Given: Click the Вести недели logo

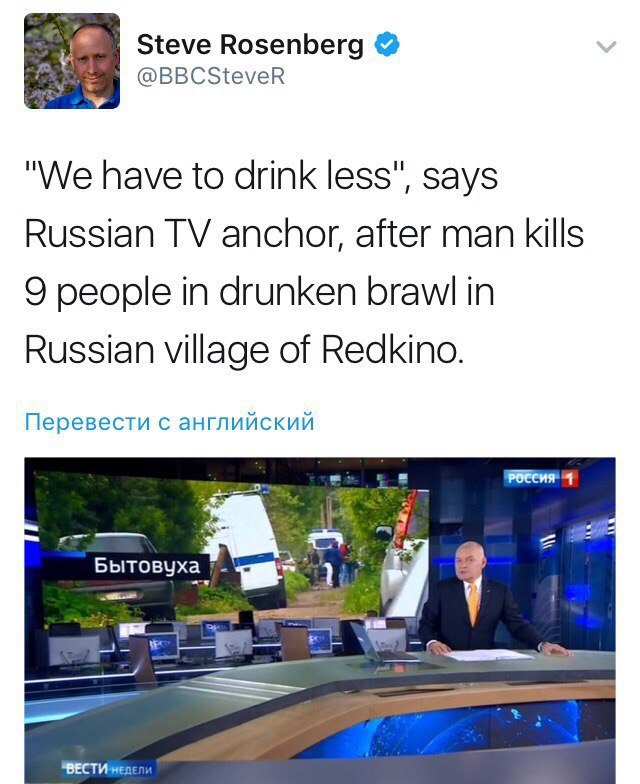Looking at the screenshot, I should point(109,768).
